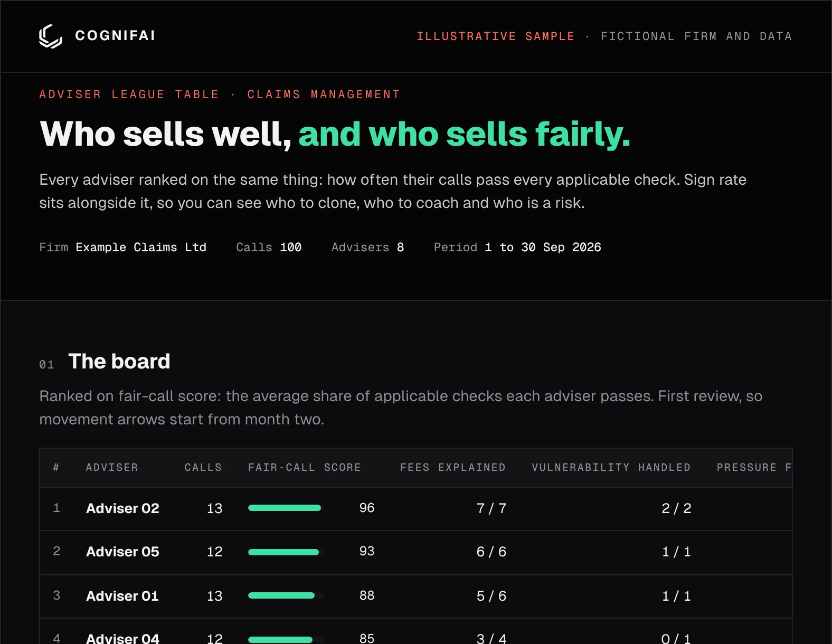
Task: Select the Adviser 05 name
Action: point(122,552)
